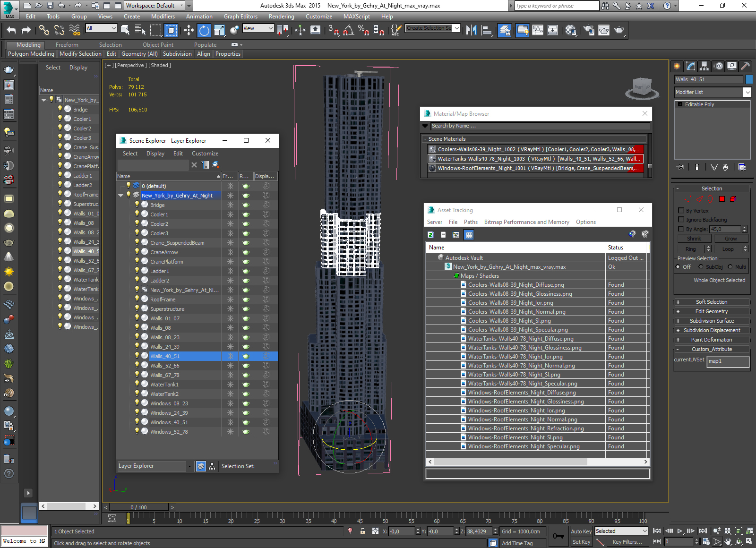Screen dimensions: 756x548
Task: Open the Reference Coordinate System View dropdown
Action: point(258,28)
